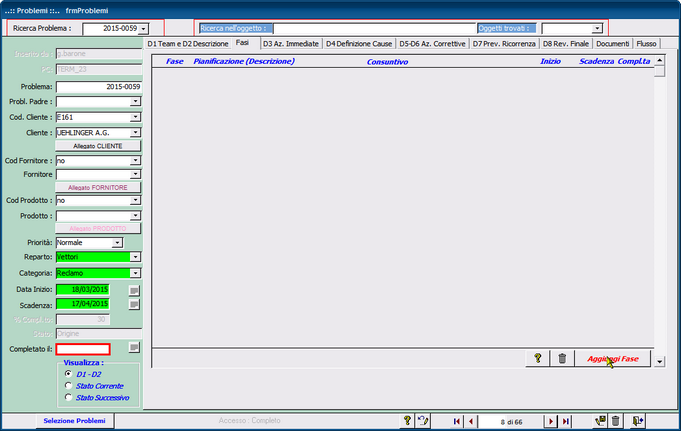Go to the previous record
Viewport: 681px width, 431px height.
pyautogui.click(x=471, y=421)
